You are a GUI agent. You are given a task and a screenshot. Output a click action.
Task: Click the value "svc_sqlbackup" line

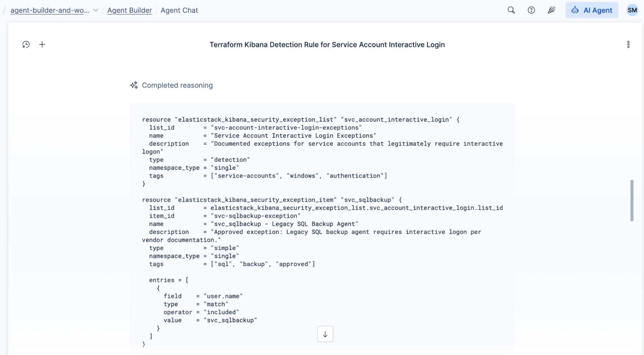(210, 320)
